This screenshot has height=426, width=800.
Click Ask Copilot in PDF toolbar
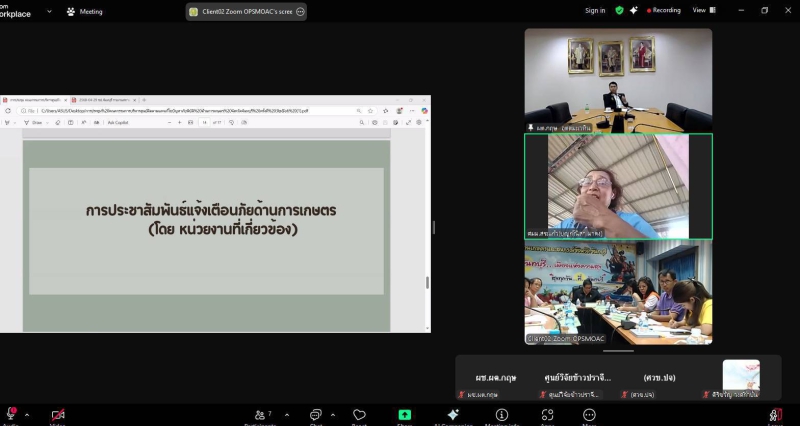click(118, 122)
